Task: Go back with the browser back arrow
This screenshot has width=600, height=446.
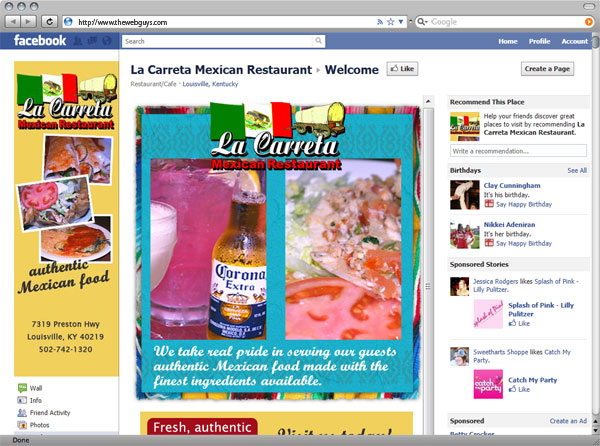Action: (13, 22)
